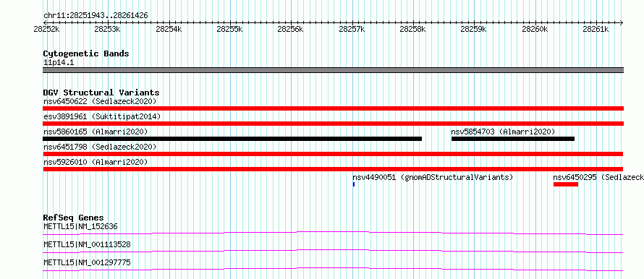
Task: Select the NM_001297775 magenta gene line
Action: [333, 269]
